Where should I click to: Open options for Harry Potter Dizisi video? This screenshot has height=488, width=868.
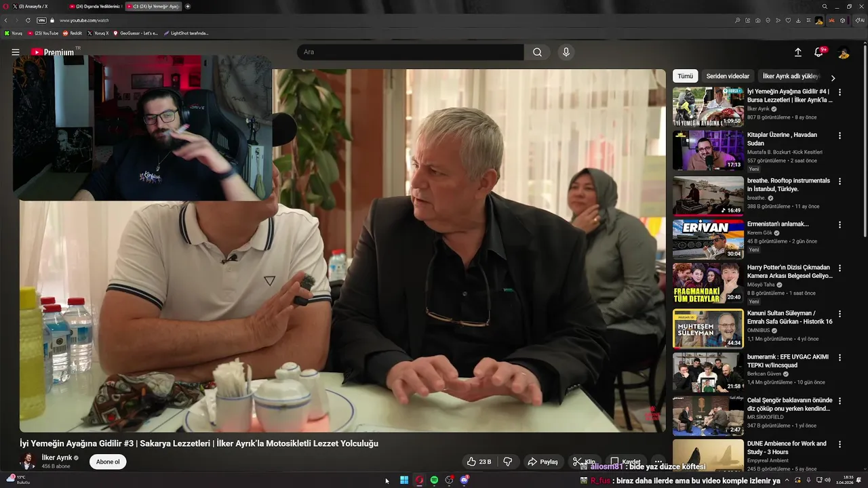click(840, 268)
